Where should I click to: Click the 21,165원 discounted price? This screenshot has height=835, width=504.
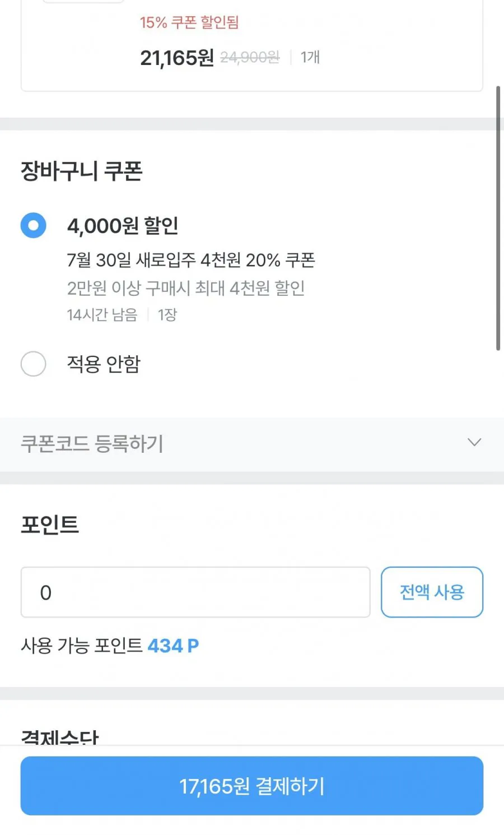[x=177, y=57]
